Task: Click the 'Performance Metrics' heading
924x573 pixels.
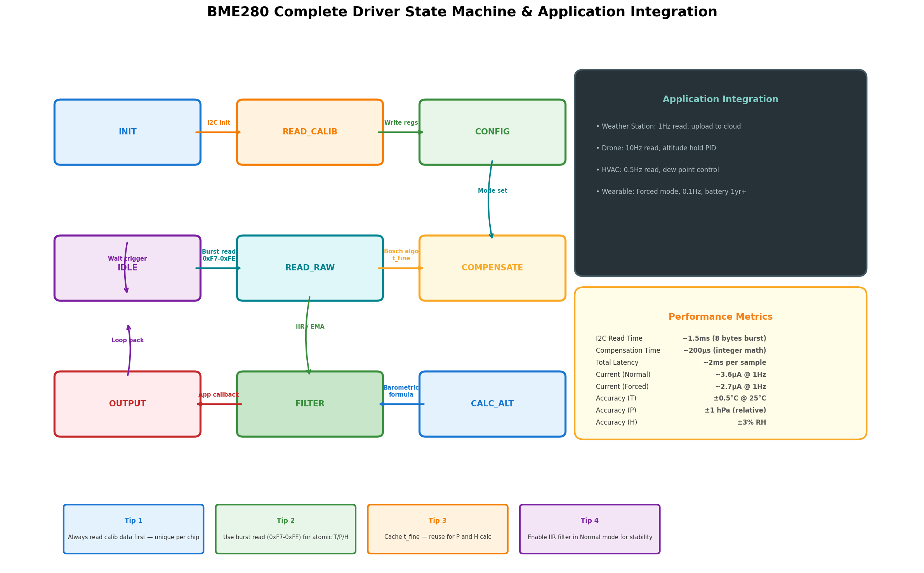Action: (720, 317)
